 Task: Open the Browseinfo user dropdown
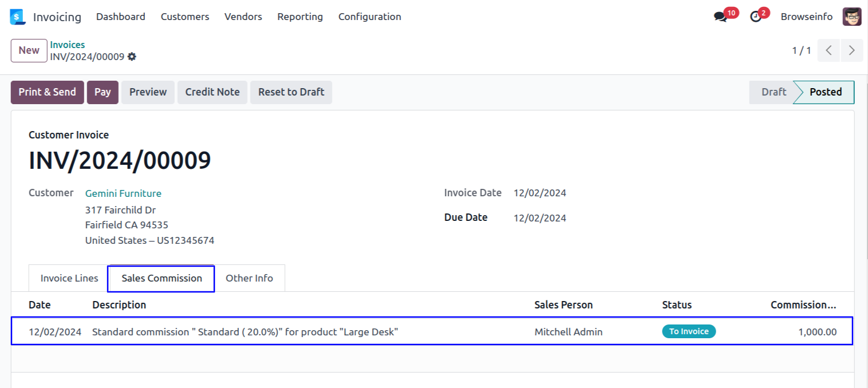point(806,17)
